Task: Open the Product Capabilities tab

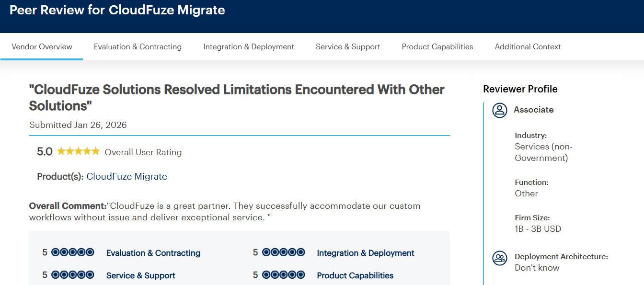Action: pos(437,46)
